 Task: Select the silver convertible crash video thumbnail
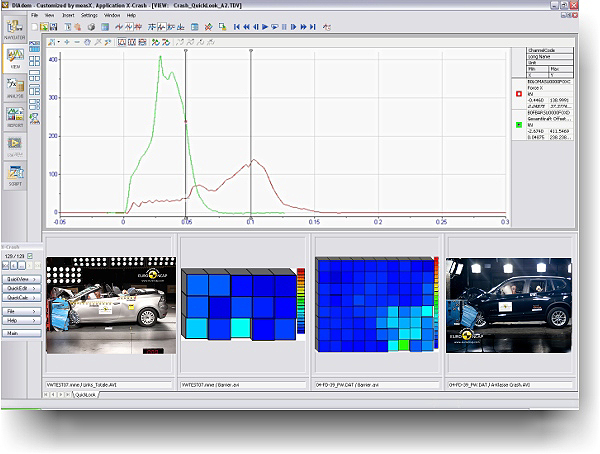click(x=111, y=305)
